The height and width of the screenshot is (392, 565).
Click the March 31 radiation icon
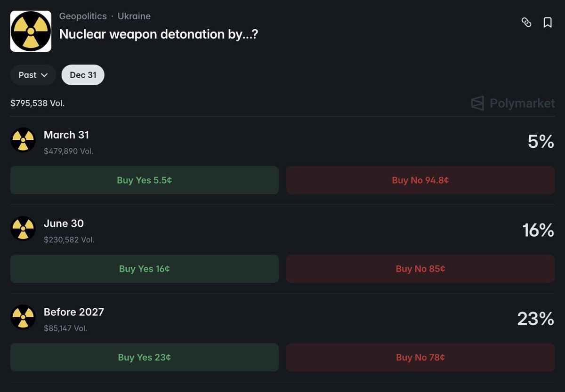pos(23,140)
